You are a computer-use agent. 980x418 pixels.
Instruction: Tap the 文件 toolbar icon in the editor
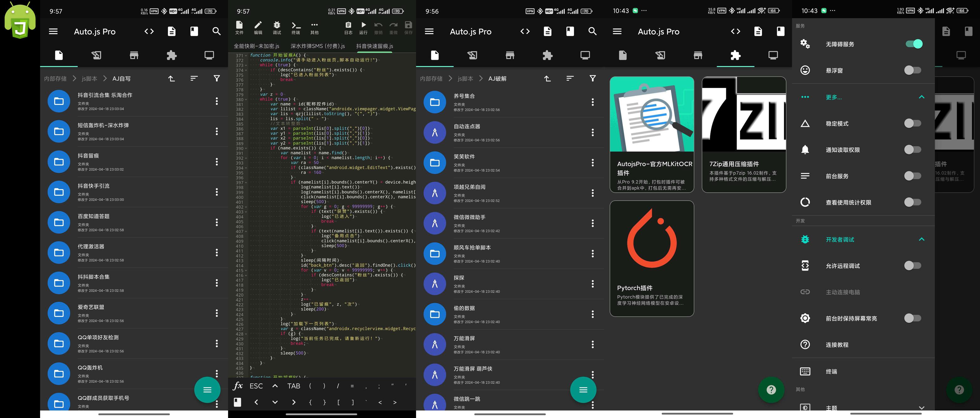[x=239, y=28]
